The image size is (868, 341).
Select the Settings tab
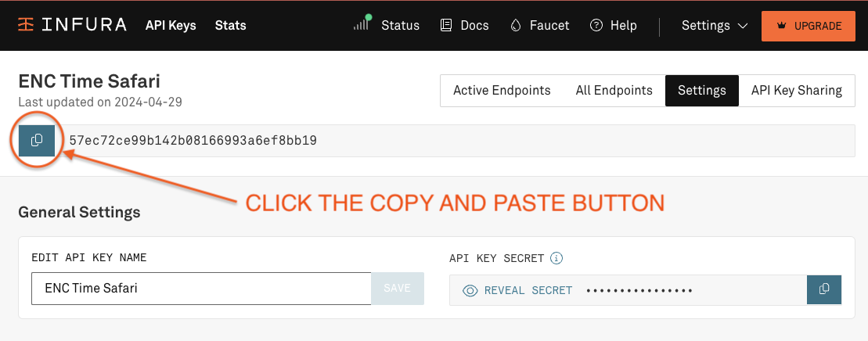[701, 90]
